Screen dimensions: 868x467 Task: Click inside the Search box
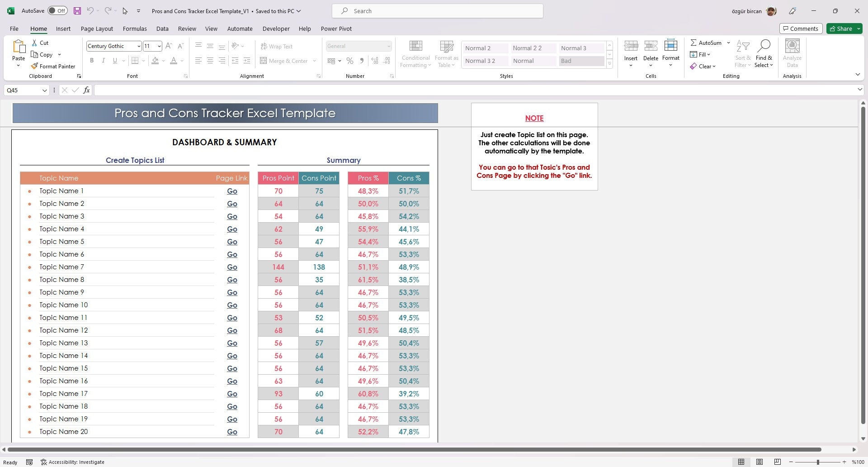click(437, 10)
